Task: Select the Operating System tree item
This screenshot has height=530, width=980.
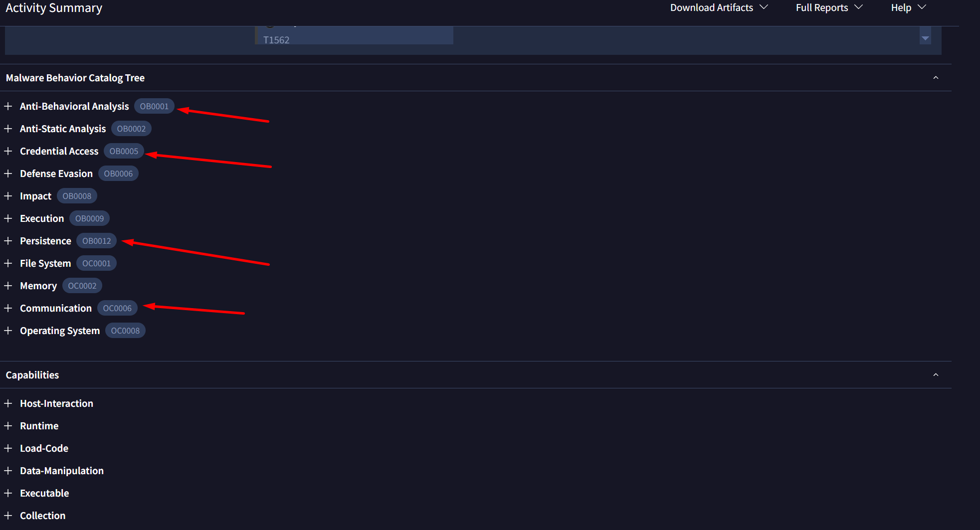Action: tap(60, 331)
